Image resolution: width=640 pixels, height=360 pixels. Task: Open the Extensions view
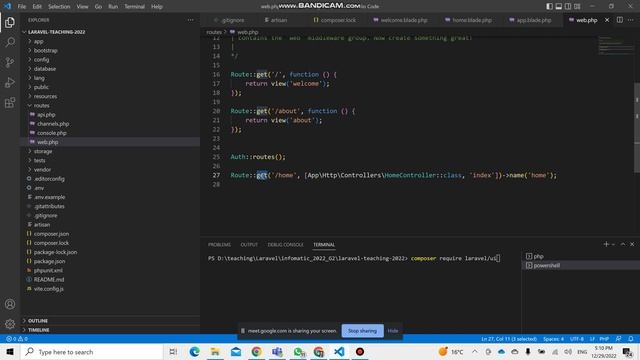pos(10,102)
